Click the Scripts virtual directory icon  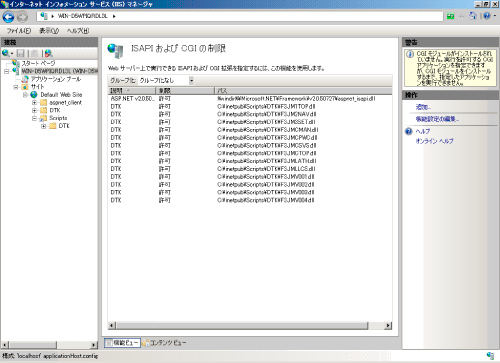point(43,118)
